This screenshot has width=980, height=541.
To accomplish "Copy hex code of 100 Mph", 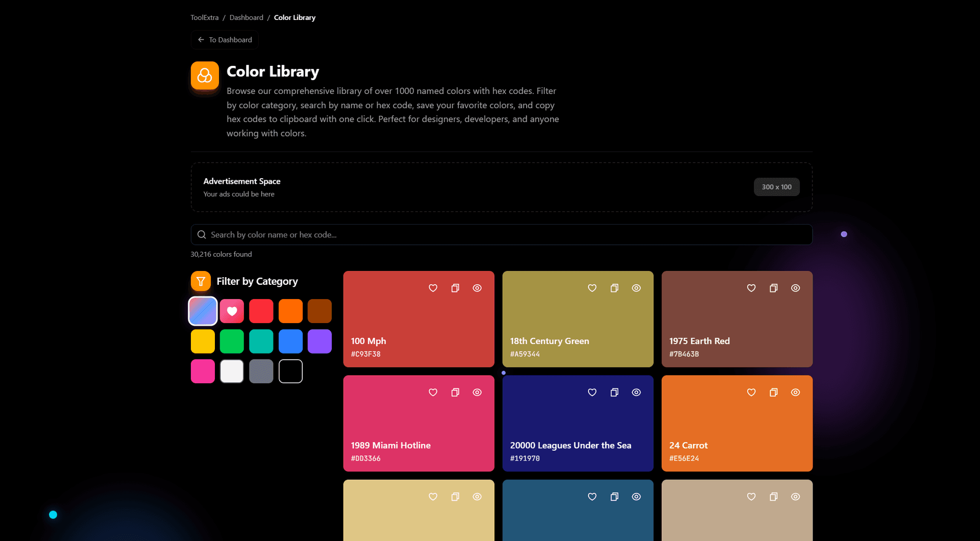I will coord(455,288).
